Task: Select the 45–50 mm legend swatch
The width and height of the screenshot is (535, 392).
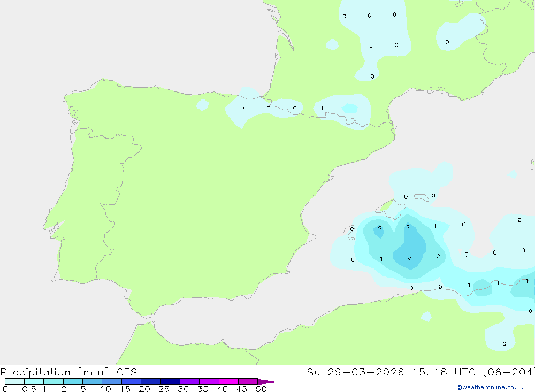Action: coord(248,381)
